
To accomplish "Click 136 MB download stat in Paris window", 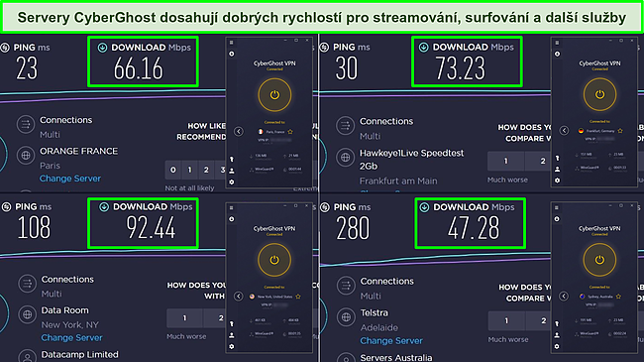I will pos(261,156).
